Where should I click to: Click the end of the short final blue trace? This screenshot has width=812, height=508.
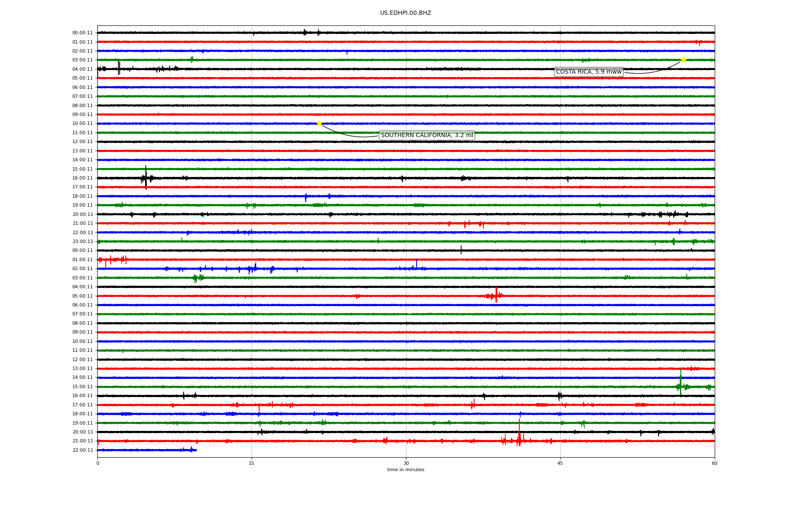(196, 450)
